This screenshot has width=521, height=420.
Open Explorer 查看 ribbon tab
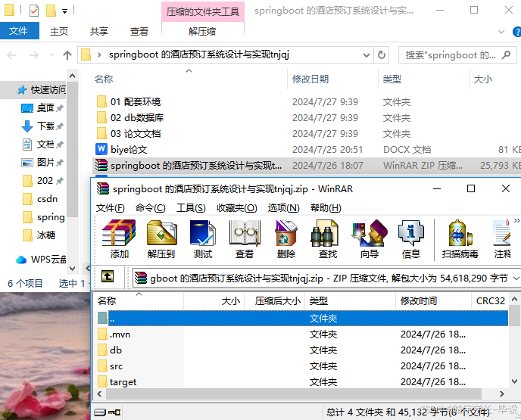[139, 32]
